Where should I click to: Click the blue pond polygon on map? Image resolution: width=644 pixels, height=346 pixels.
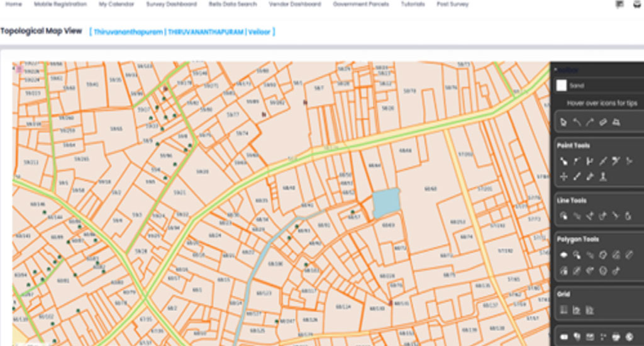click(x=386, y=202)
